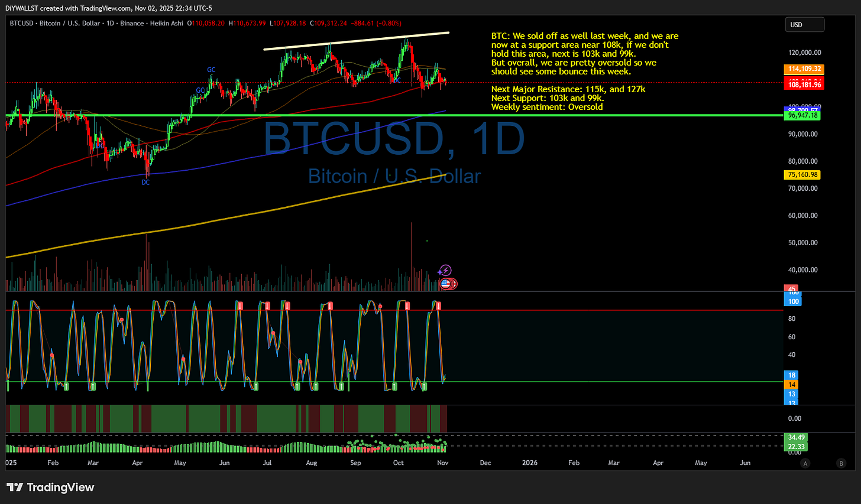Click the DC death cross marker on chart
The height and width of the screenshot is (504, 861).
click(145, 182)
